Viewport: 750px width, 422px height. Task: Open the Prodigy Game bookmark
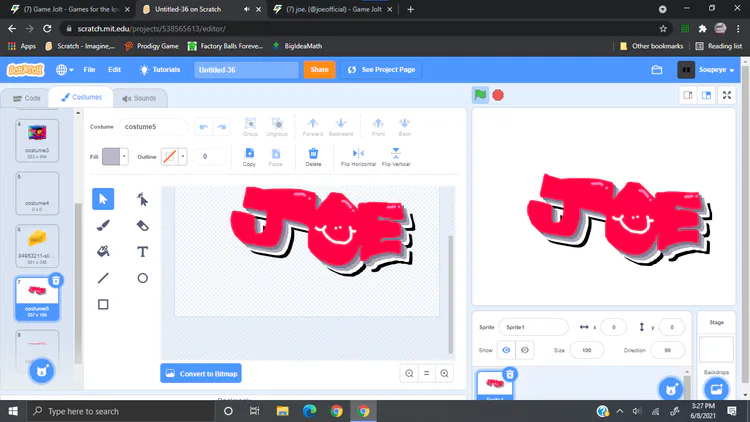(151, 46)
